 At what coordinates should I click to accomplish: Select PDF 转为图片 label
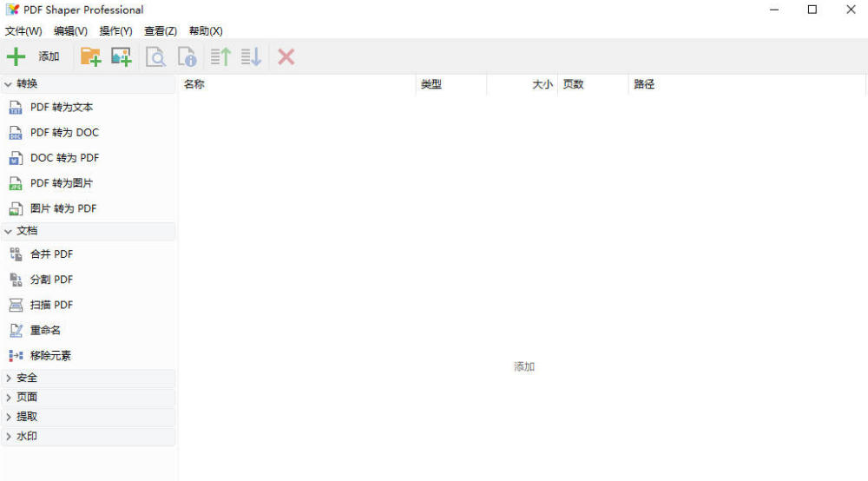(62, 184)
